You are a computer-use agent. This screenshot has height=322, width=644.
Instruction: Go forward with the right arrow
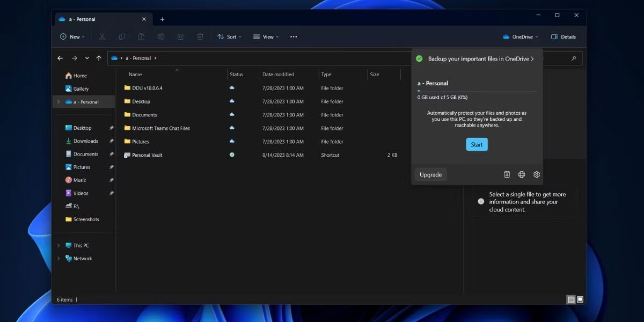[74, 58]
